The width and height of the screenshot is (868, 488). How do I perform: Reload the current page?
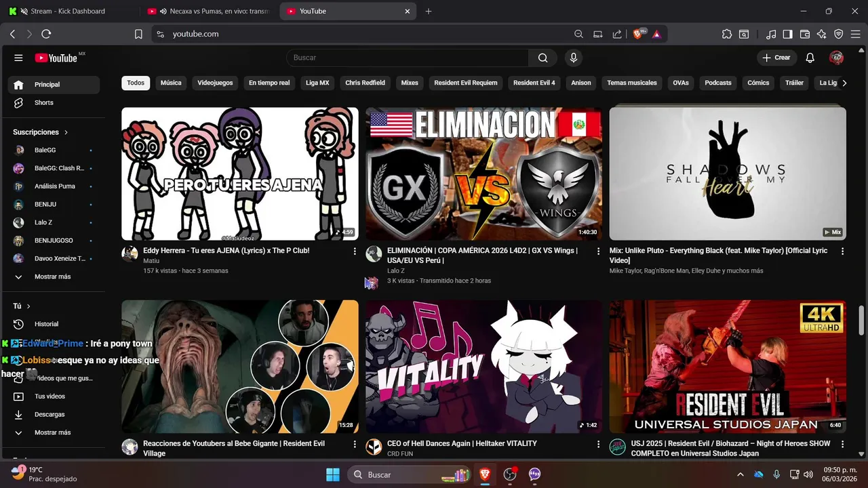coord(46,34)
